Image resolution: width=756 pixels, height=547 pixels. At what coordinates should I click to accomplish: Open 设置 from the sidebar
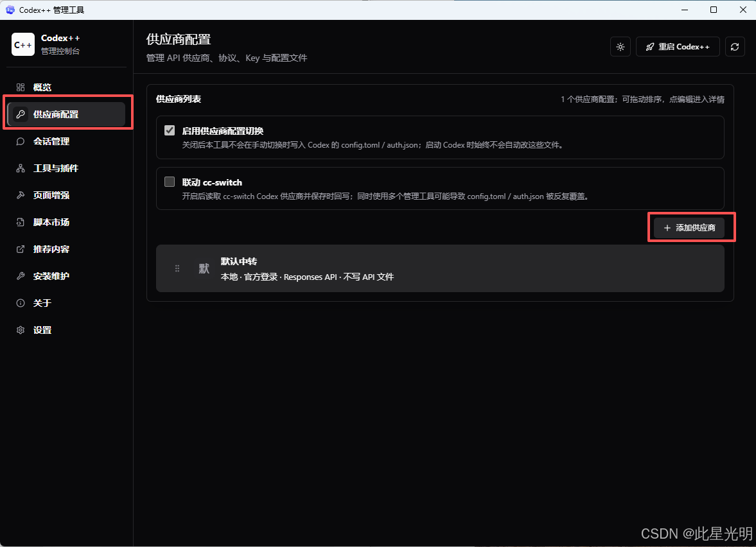pos(66,330)
